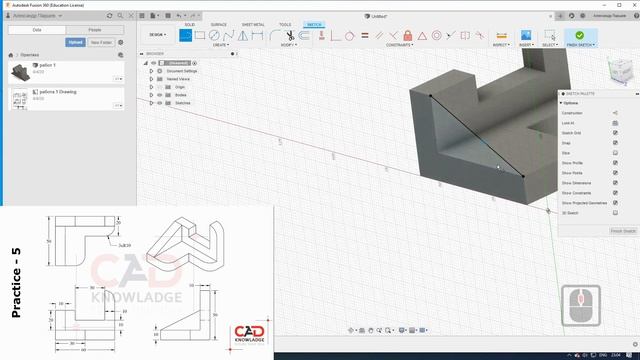Select the Spline sketch tool
The image size is (640, 360).
tap(228, 35)
